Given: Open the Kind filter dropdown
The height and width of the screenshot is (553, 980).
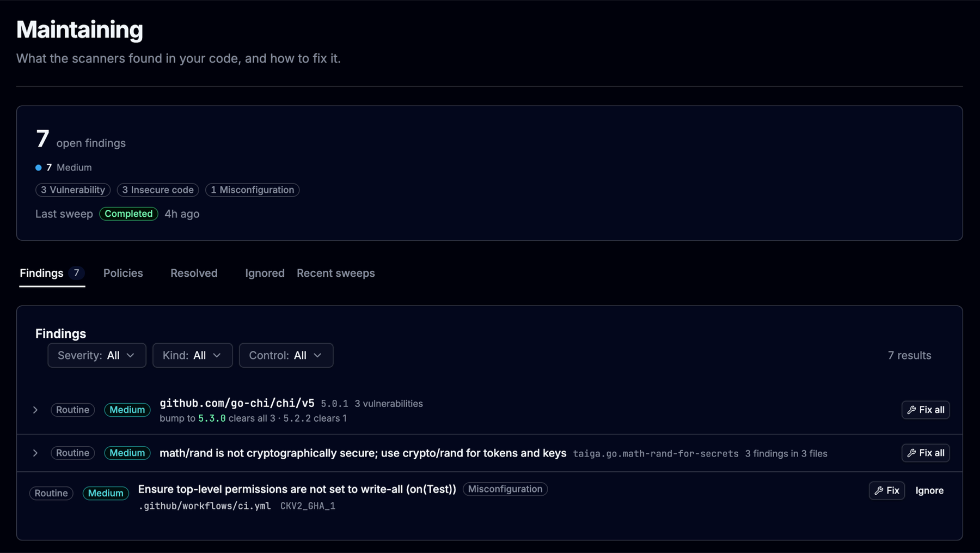Looking at the screenshot, I should [x=193, y=355].
